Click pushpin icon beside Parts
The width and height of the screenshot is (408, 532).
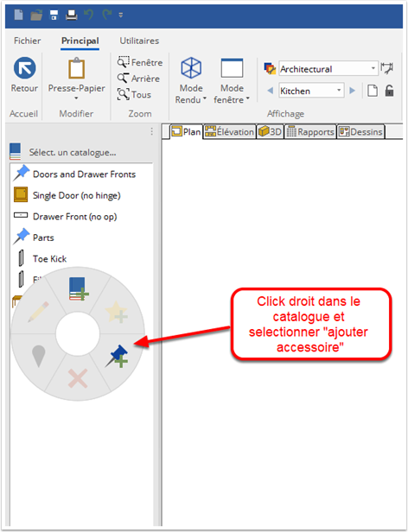click(x=21, y=236)
